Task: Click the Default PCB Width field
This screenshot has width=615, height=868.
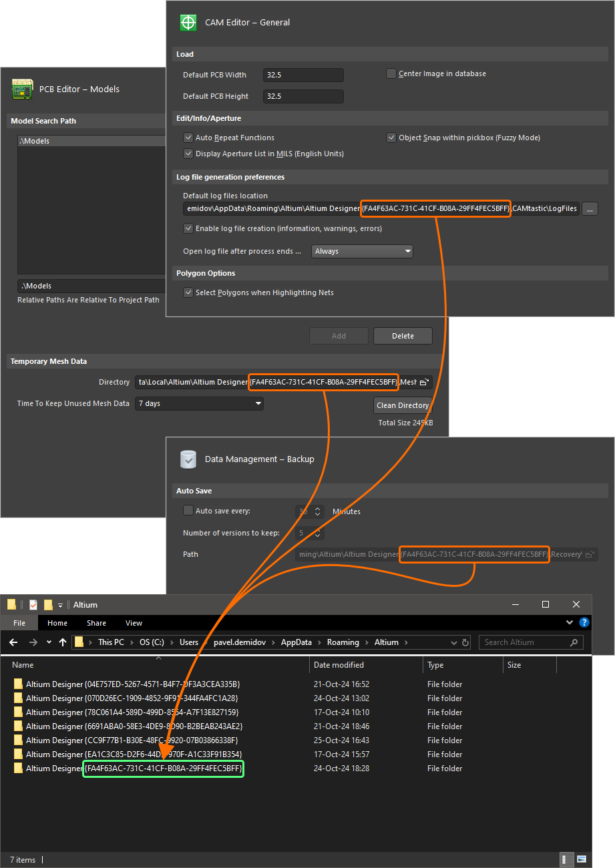Action: 303,75
